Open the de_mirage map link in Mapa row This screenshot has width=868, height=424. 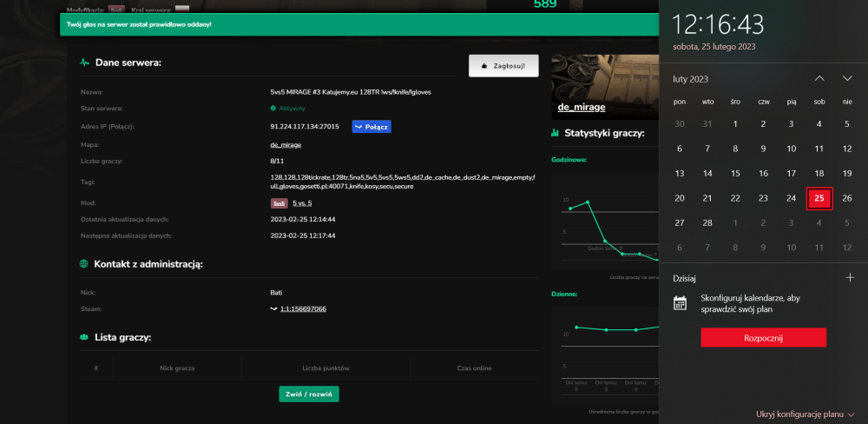[x=286, y=144]
